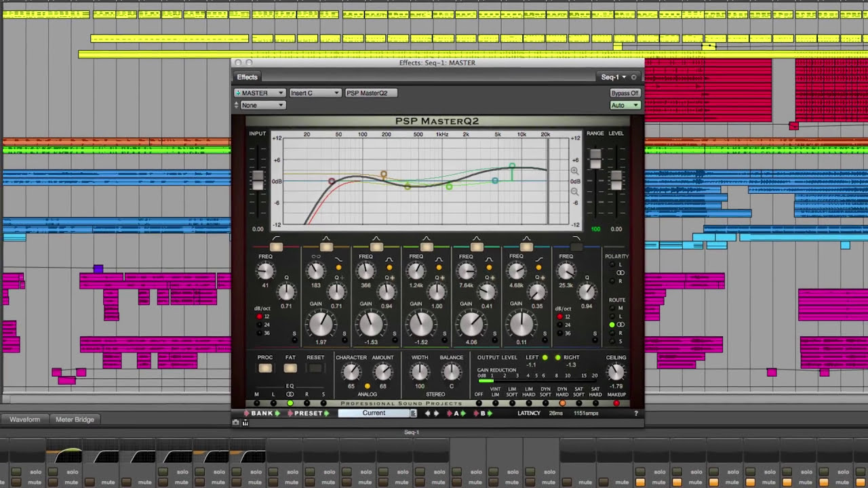The width and height of the screenshot is (868, 488).
Task: Open the Insert C slot dropdown
Action: click(315, 93)
